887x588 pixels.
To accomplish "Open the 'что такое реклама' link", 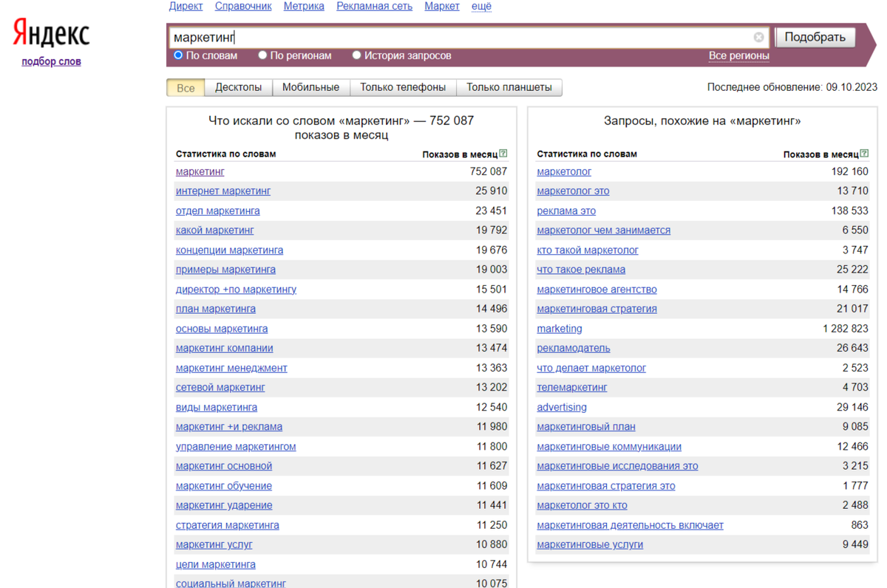I will pyautogui.click(x=581, y=270).
